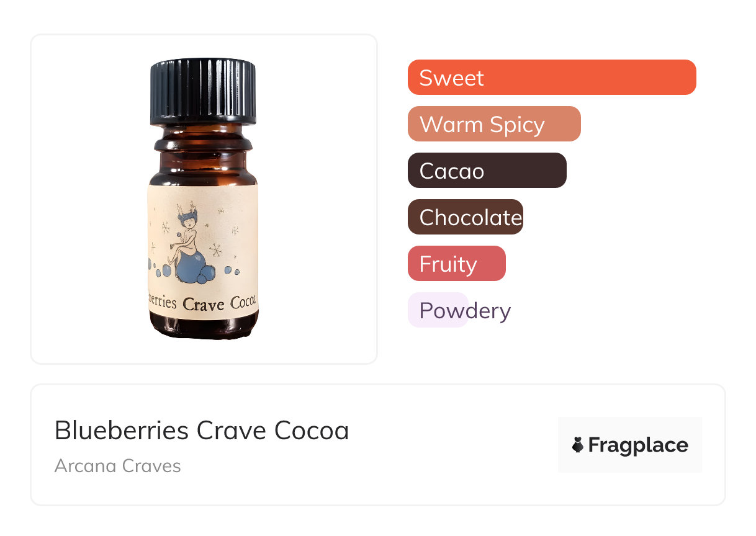The width and height of the screenshot is (756, 536).
Task: Open the Blueberries Crave Cocoa title
Action: 202,431
